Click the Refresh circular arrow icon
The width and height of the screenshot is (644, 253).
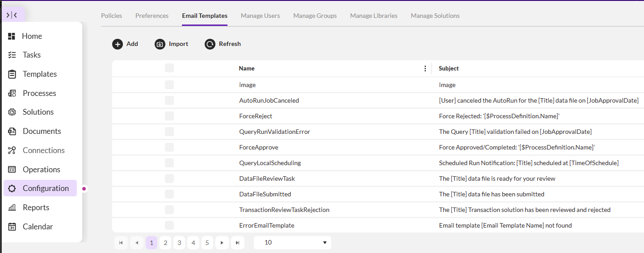coord(210,44)
